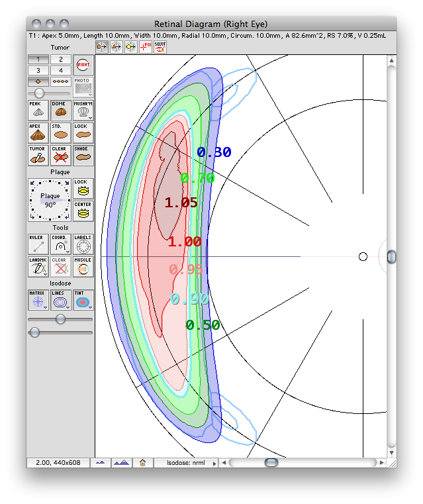Select the RULER measurement tool
423x504 pixels.
coord(38,244)
